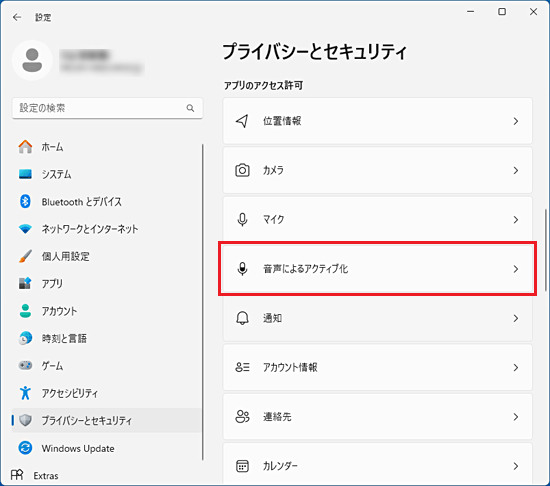Image resolution: width=550 pixels, height=486 pixels.
Task: Click the 音声によるアクティブ化 microphone icon
Action: (x=242, y=269)
